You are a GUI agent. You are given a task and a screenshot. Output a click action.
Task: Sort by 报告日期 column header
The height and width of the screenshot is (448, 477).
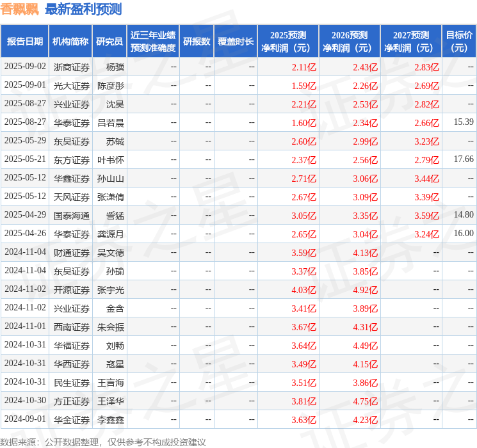point(24,42)
